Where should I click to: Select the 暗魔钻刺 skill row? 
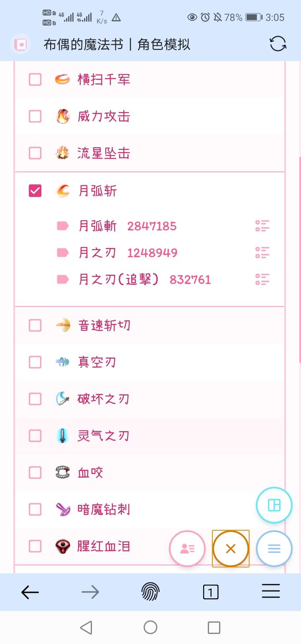(150, 509)
